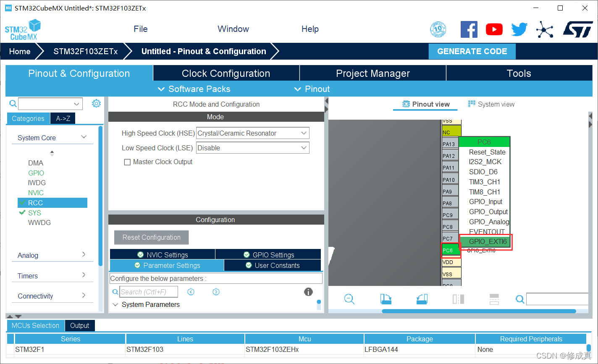
Task: Click the Reset Configuration button
Action: coord(152,237)
